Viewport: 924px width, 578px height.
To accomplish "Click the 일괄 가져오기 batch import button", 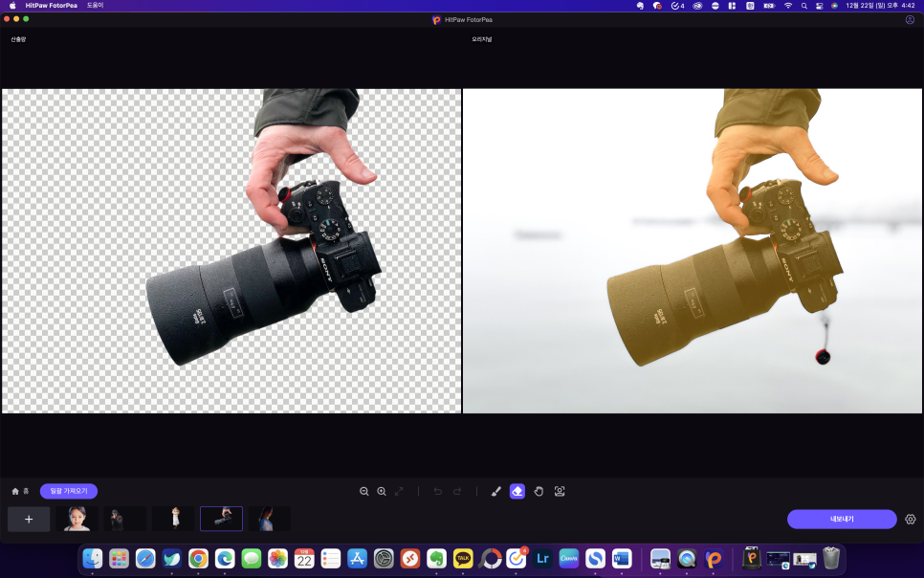I will pos(69,491).
